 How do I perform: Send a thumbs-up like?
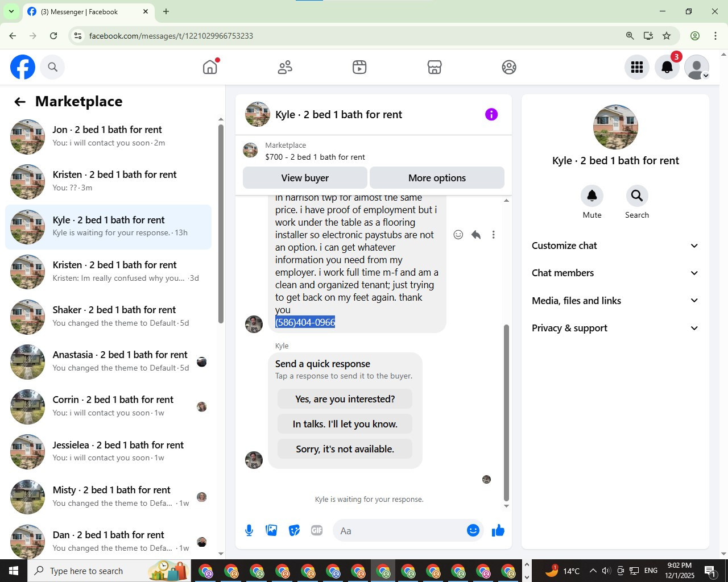click(498, 531)
